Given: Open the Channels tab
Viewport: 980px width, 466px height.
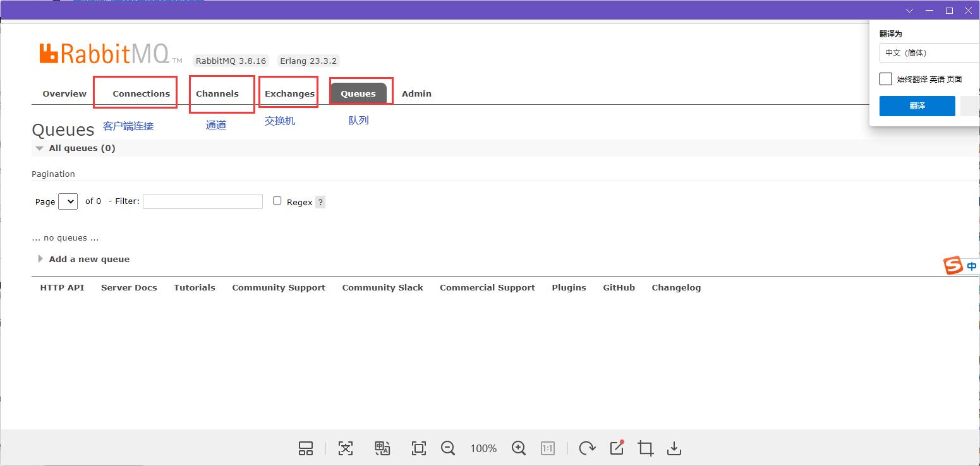Looking at the screenshot, I should tap(217, 93).
